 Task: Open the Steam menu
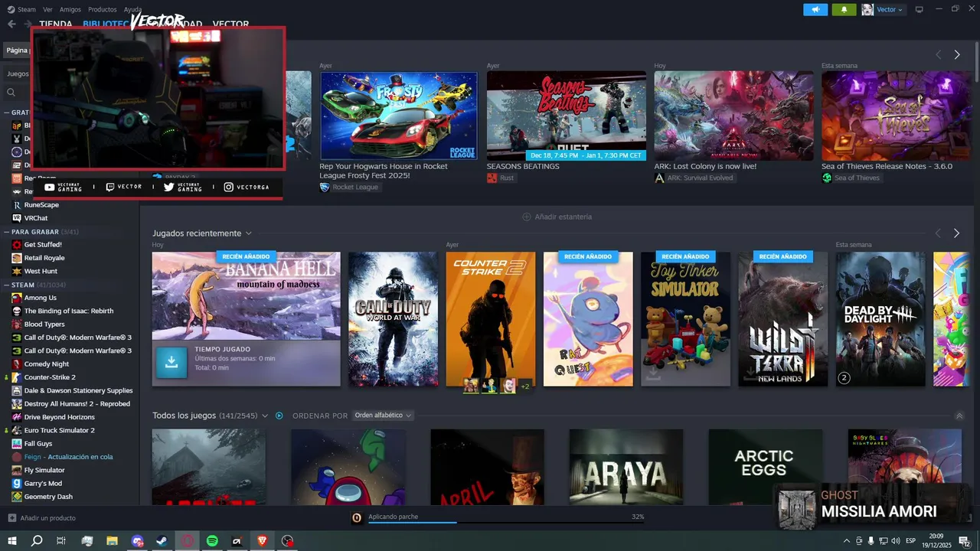[27, 9]
